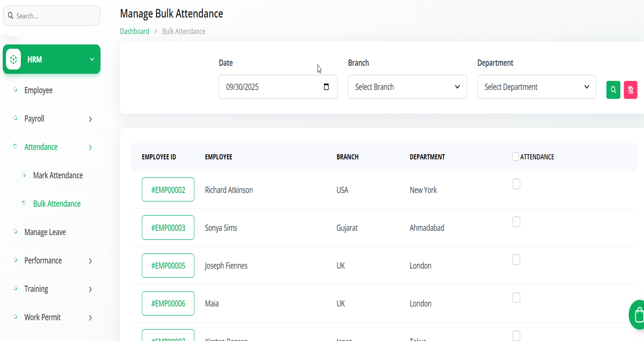Viewport: 644px width, 341px height.
Task: Follow the Dashboard breadcrumb link
Action: pyautogui.click(x=134, y=31)
